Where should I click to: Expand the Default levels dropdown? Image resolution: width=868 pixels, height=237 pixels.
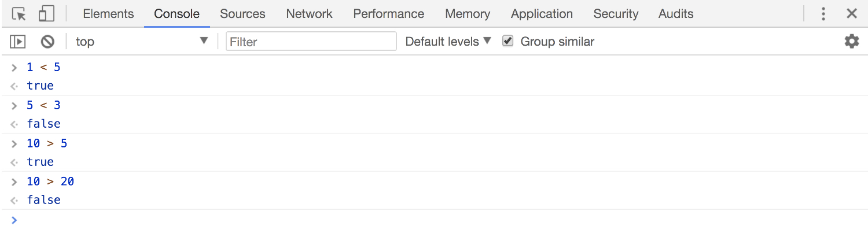(448, 42)
